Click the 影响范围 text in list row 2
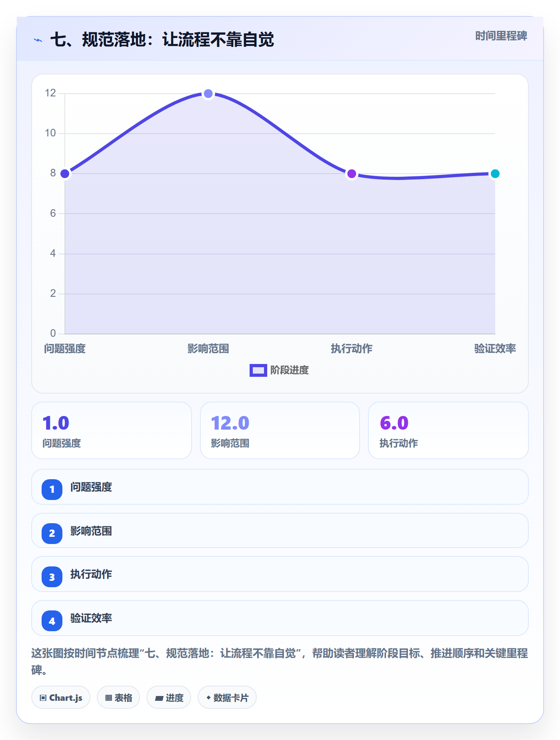The width and height of the screenshot is (560, 740). (91, 531)
